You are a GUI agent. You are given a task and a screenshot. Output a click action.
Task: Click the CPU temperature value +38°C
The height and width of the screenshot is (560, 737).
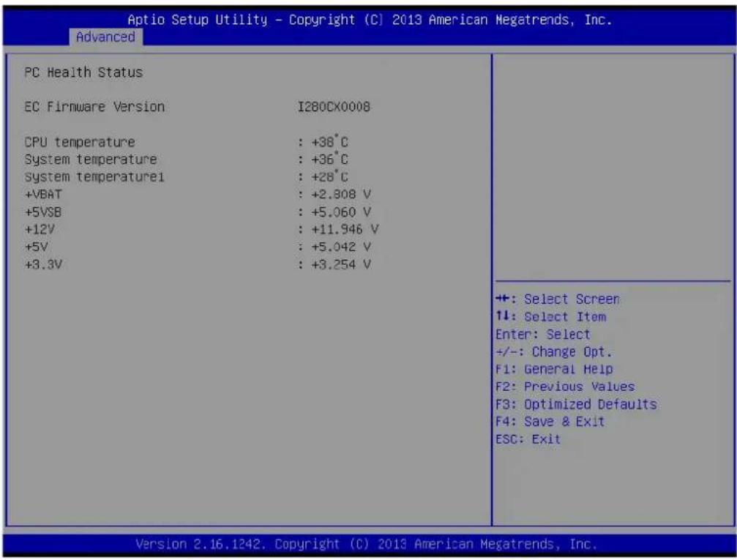329,141
